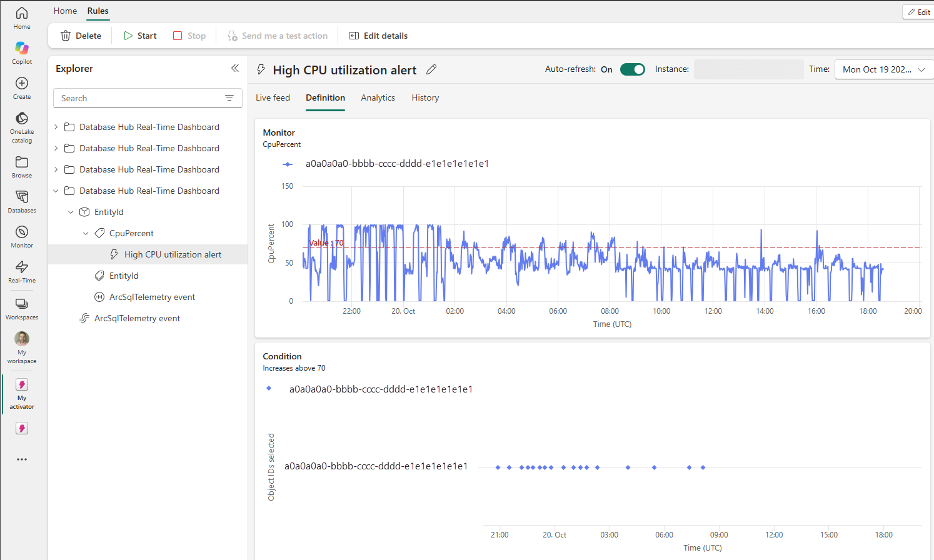This screenshot has width=934, height=560.
Task: Collapse the fourth Database Hub Real-Time Dashboard folder
Action: pos(56,191)
